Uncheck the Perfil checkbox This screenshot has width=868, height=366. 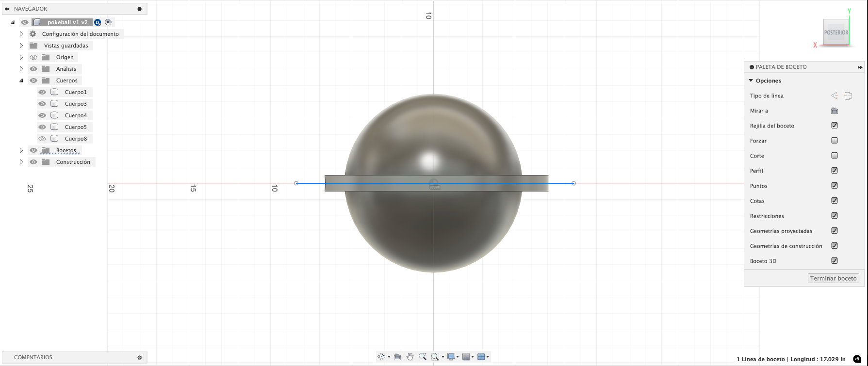pos(835,171)
